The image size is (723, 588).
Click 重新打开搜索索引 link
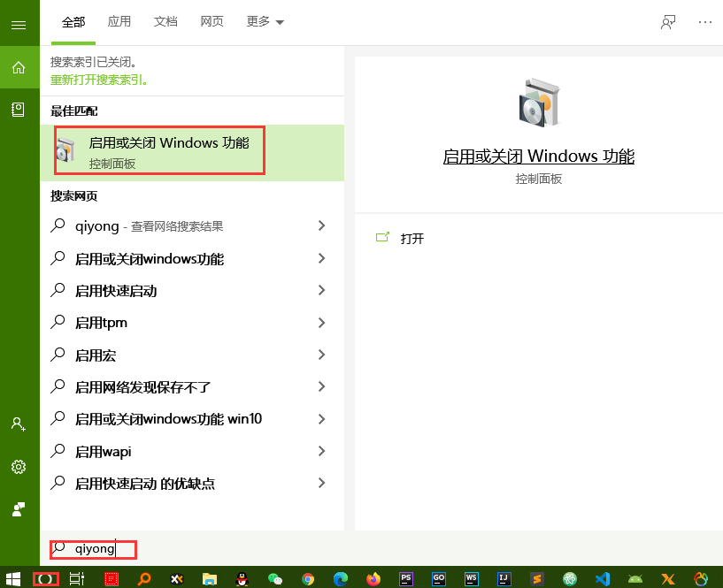click(x=99, y=80)
